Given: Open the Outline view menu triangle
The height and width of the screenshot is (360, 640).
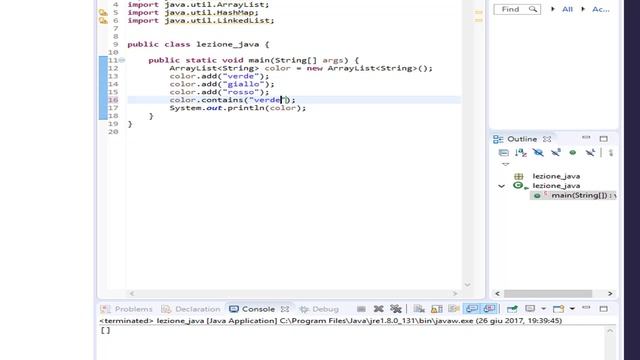Looking at the screenshot, I should 506,164.
